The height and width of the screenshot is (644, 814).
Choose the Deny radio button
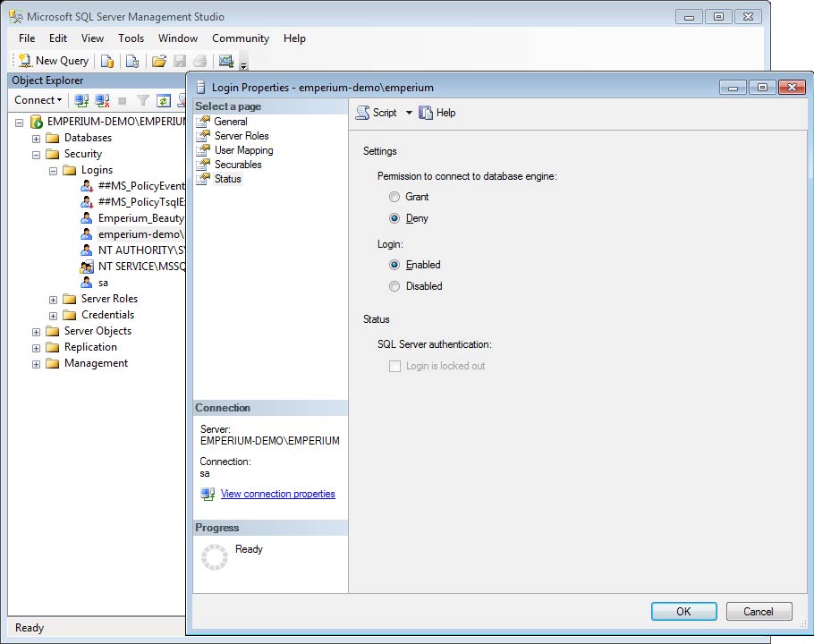point(394,218)
